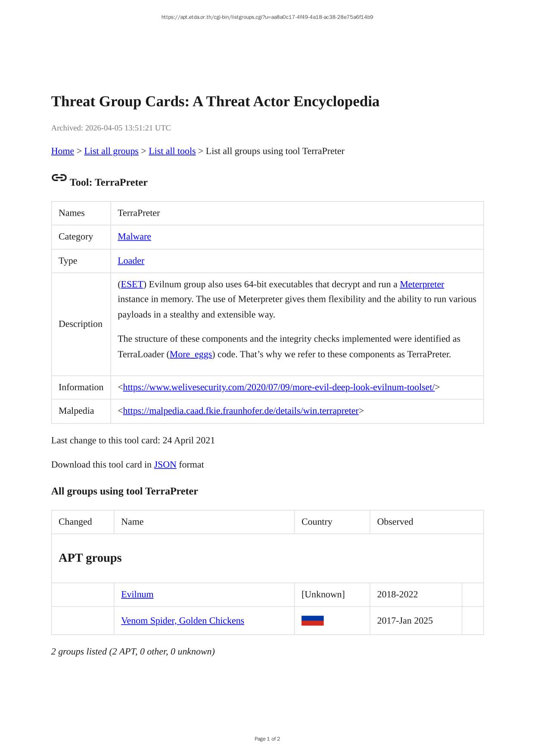
Task: Open the Malware category link
Action: point(134,237)
